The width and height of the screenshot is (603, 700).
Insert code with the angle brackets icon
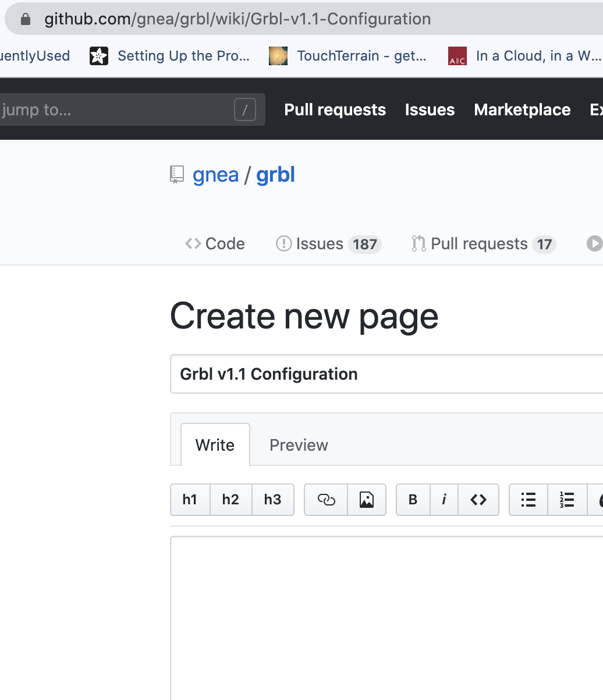(x=478, y=500)
